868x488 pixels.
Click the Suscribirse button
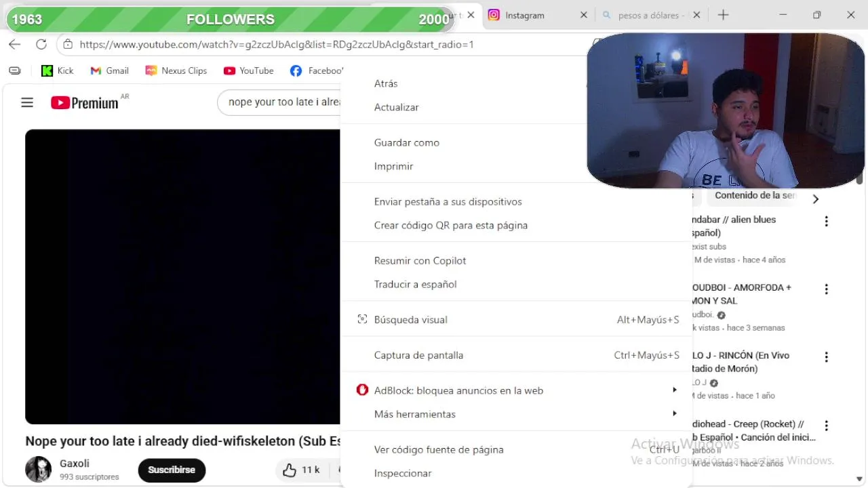pyautogui.click(x=172, y=470)
